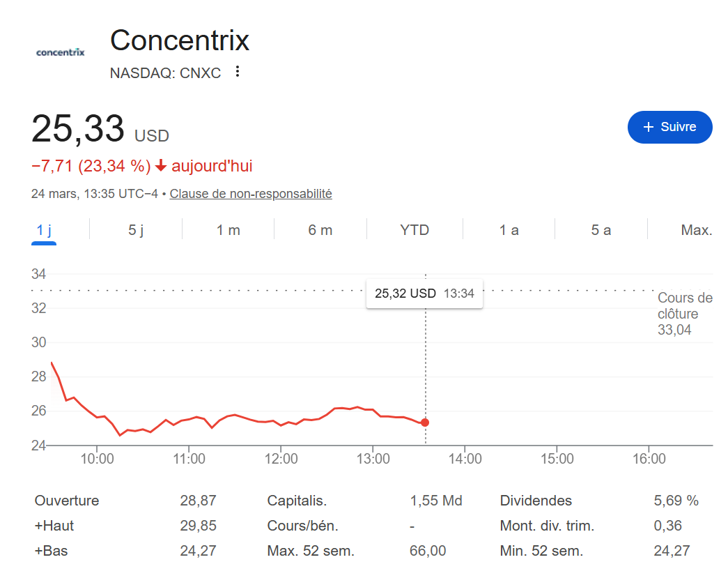Select the 1 j time range tab
Viewport: 728px width, 578px height.
(44, 230)
